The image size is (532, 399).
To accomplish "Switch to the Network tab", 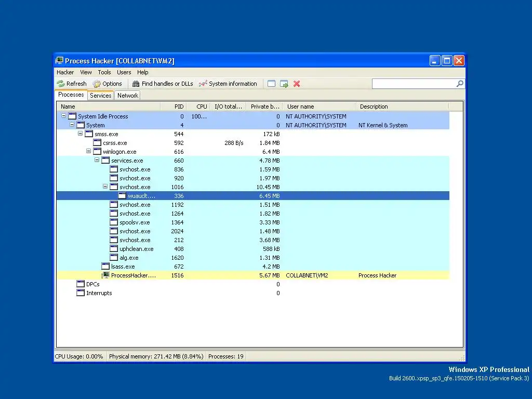I will (128, 96).
